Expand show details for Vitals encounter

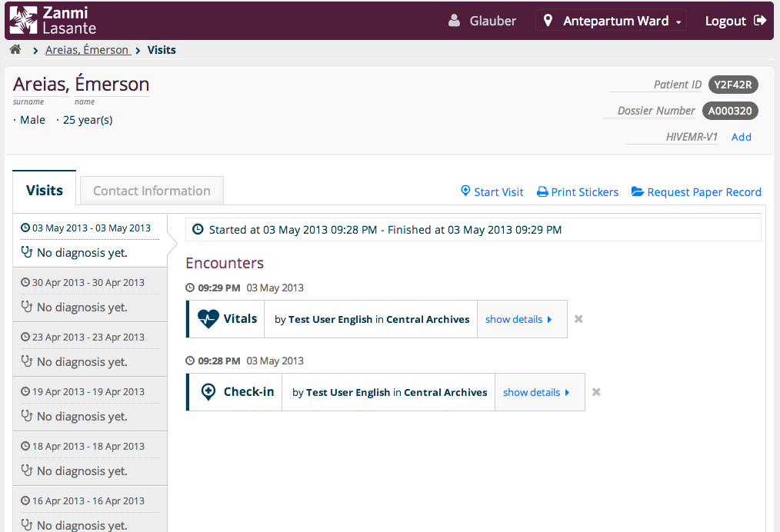coord(518,319)
